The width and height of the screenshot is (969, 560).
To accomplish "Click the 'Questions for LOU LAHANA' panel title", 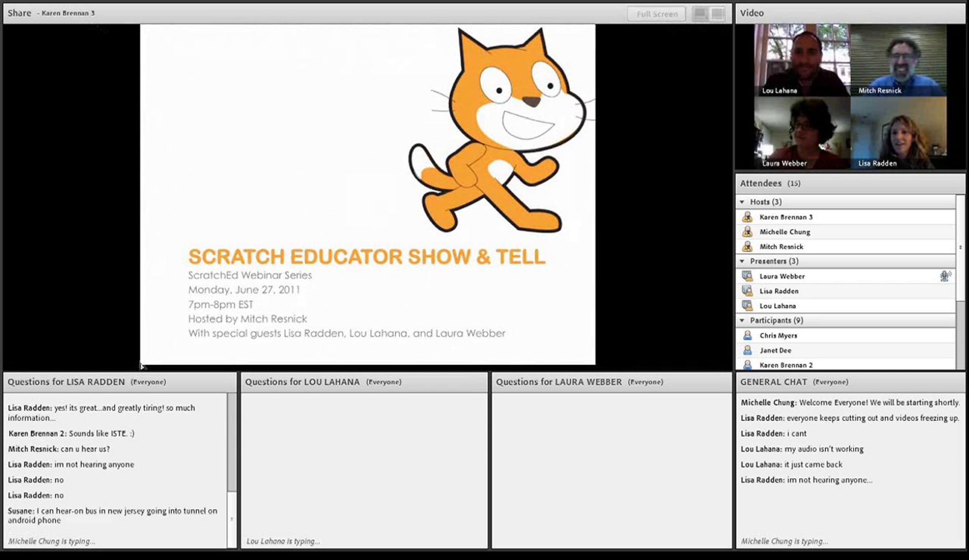I will tap(302, 382).
